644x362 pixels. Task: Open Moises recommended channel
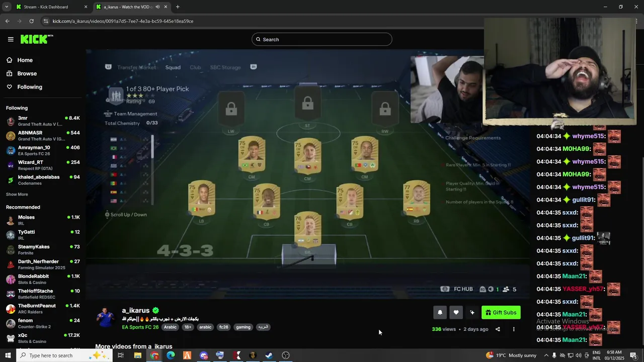tap(42, 220)
